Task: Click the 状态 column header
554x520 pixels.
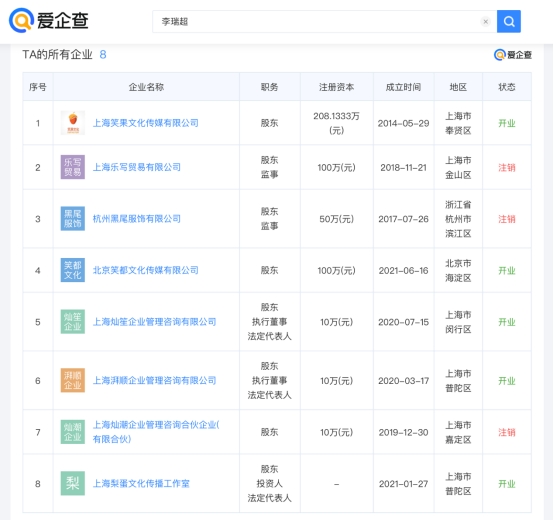Action: [x=507, y=87]
